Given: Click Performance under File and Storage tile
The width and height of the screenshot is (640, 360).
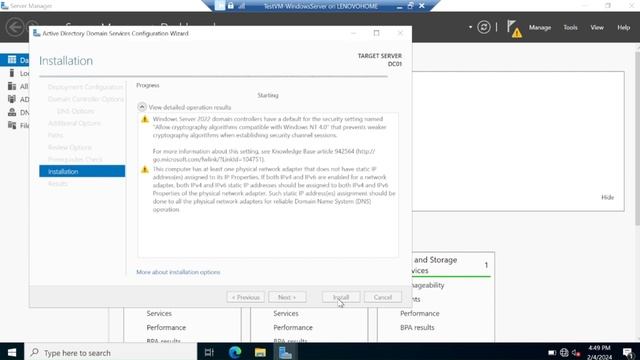Looking at the screenshot, I should pyautogui.click(x=420, y=313).
